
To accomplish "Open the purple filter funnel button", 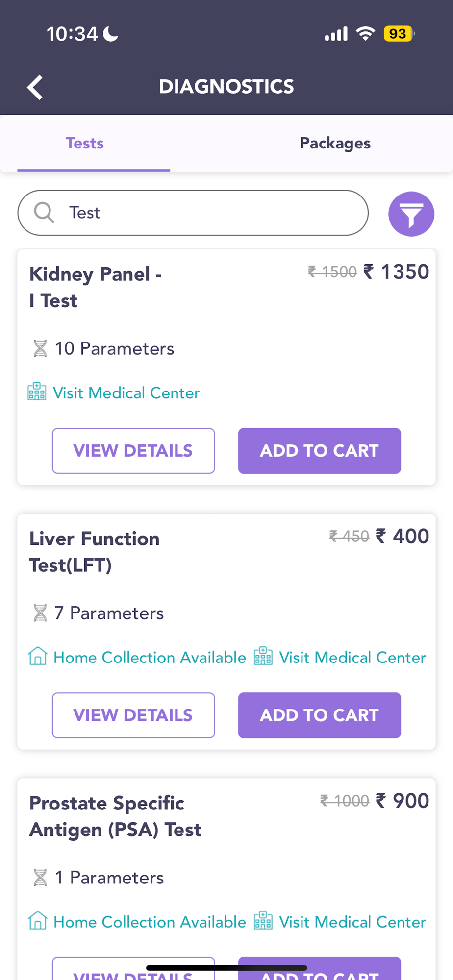I will (411, 214).
